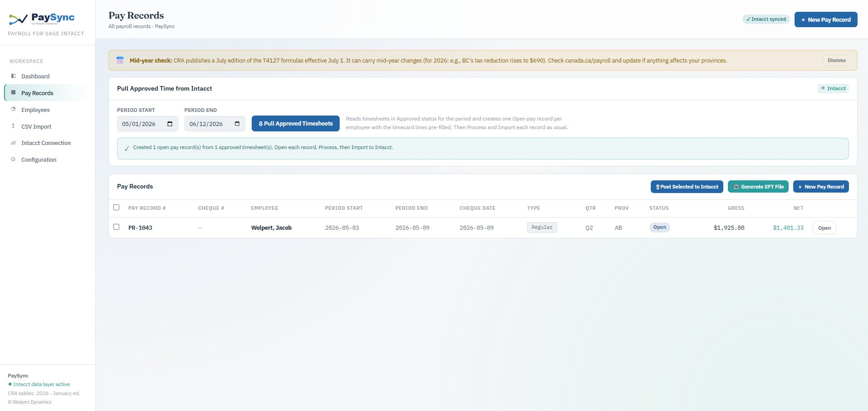Click the checkmark icon in success message
The height and width of the screenshot is (411, 868).
click(127, 148)
